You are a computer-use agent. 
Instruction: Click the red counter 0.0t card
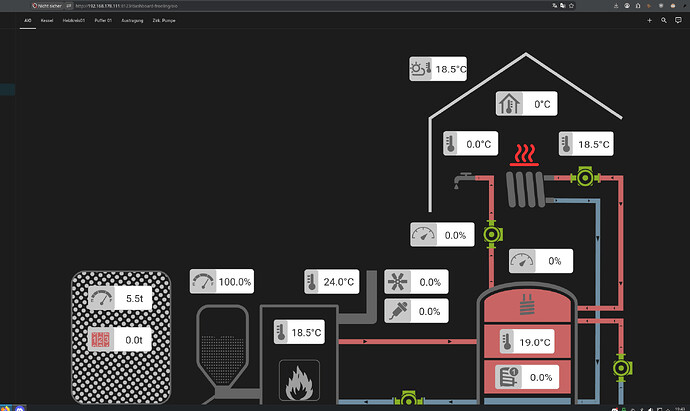tap(120, 340)
